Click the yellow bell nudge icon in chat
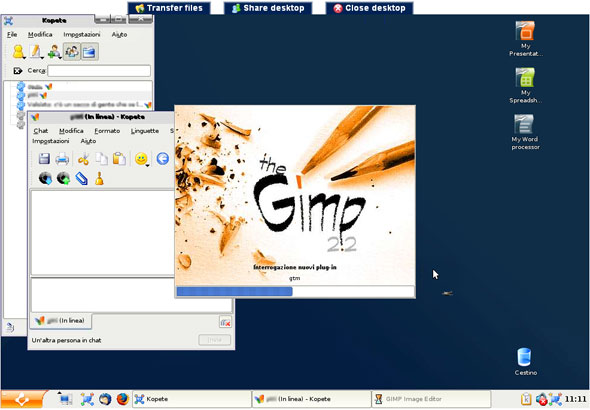 pos(99,178)
